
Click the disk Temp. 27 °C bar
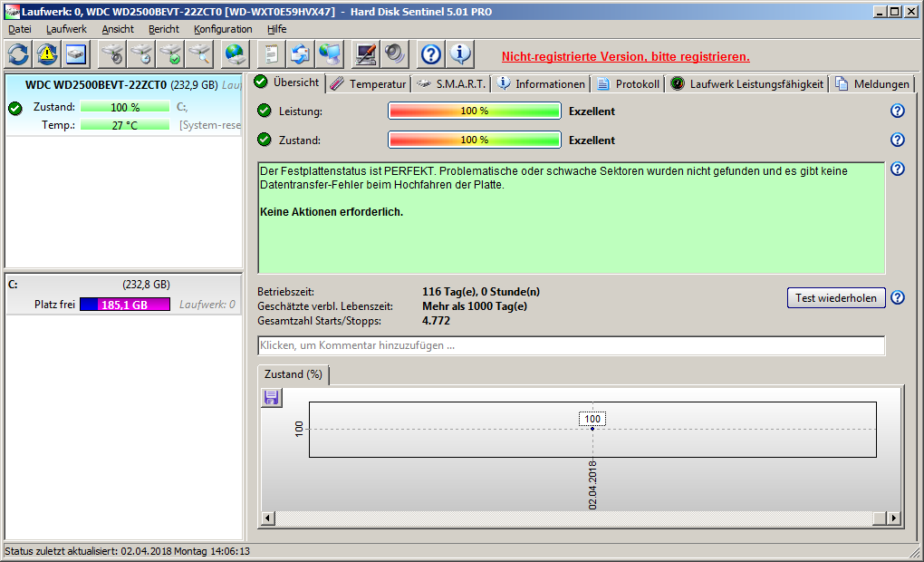coord(125,125)
